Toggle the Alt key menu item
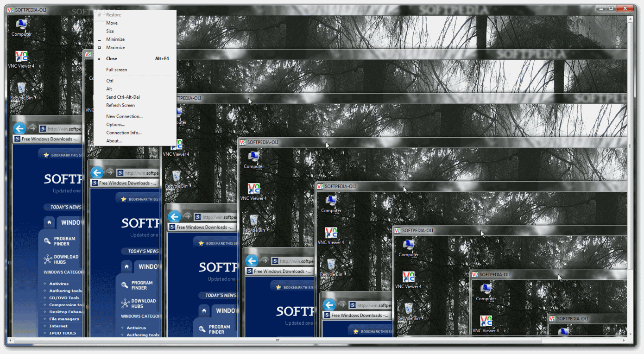The height and width of the screenshot is (354, 644). [x=135, y=89]
